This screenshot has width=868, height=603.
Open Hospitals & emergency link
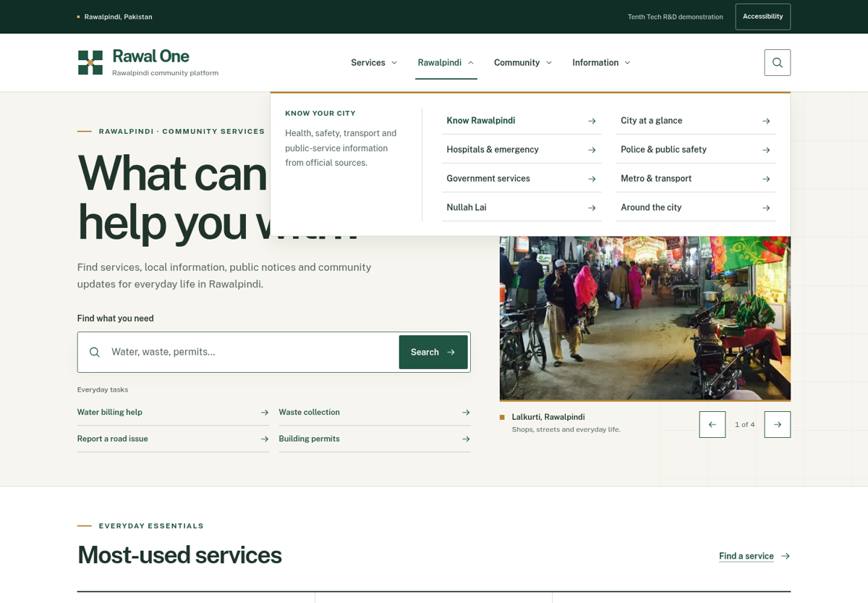522,150
